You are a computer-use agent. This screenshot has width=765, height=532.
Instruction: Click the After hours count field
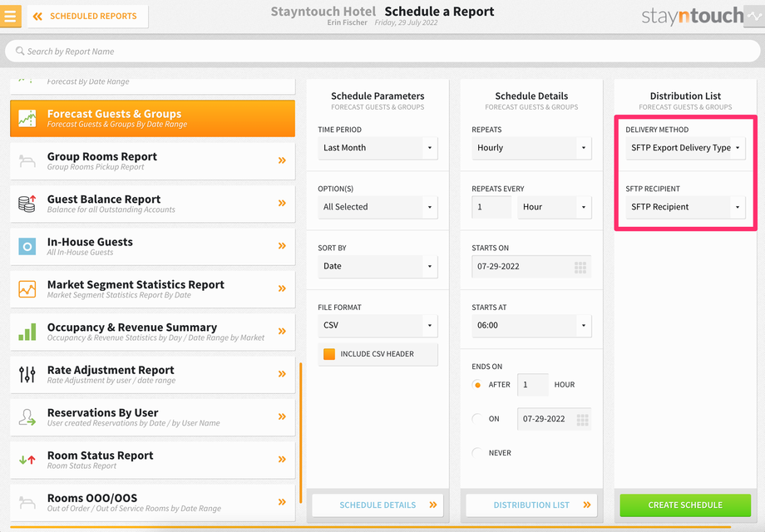point(533,385)
